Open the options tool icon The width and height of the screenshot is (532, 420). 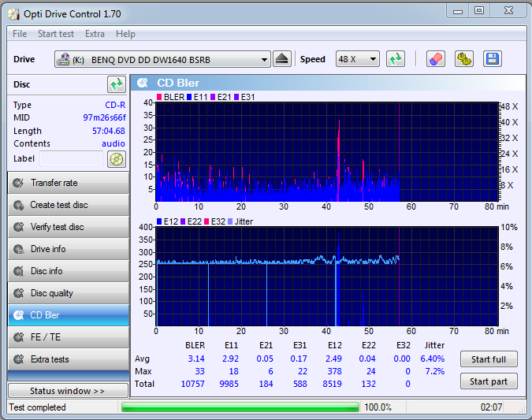[x=464, y=59]
